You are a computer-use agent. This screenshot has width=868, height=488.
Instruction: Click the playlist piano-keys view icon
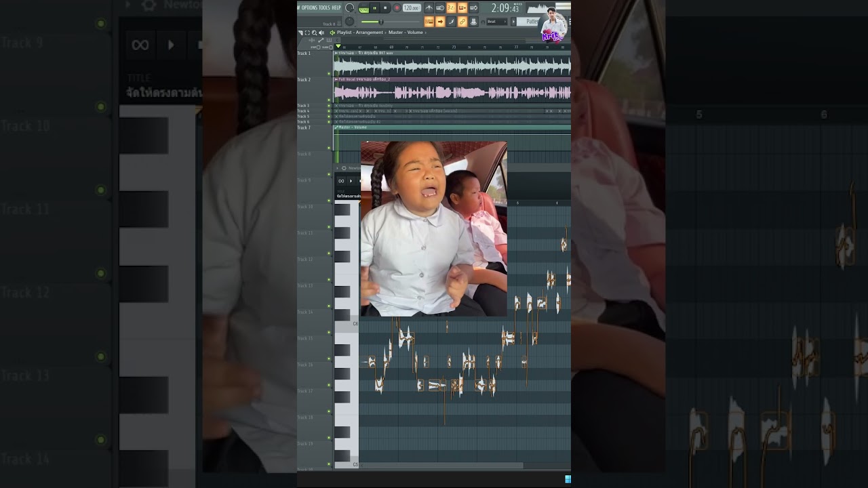[329, 40]
